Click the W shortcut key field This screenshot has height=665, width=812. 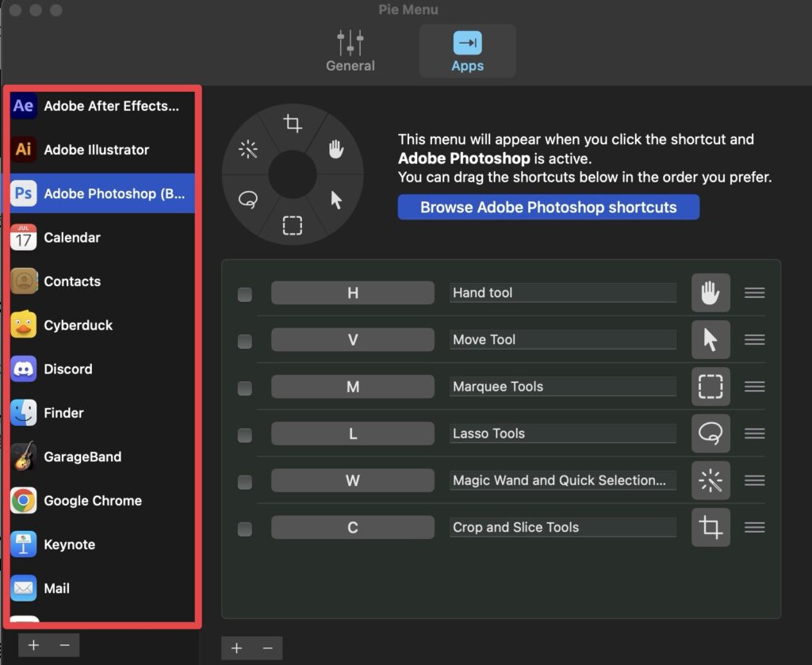click(353, 480)
